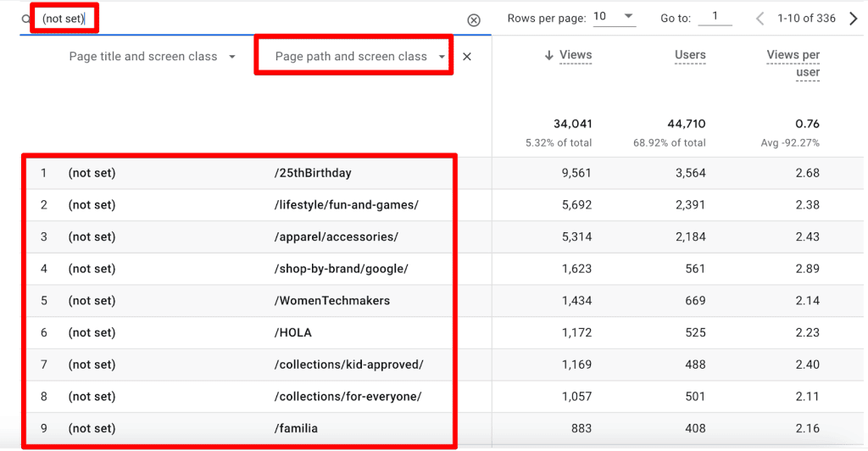Click the 1-10 of 336 pagination text
868x451 pixels.
pos(806,19)
